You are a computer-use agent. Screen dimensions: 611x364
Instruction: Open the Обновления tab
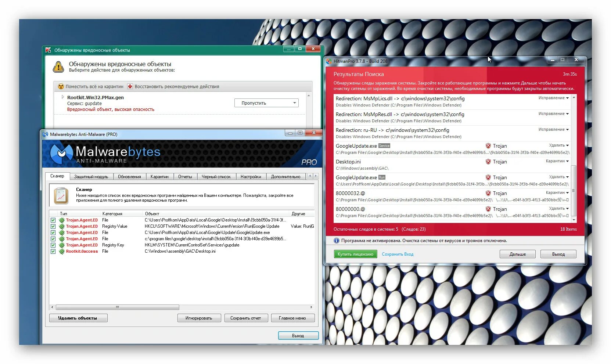point(129,177)
